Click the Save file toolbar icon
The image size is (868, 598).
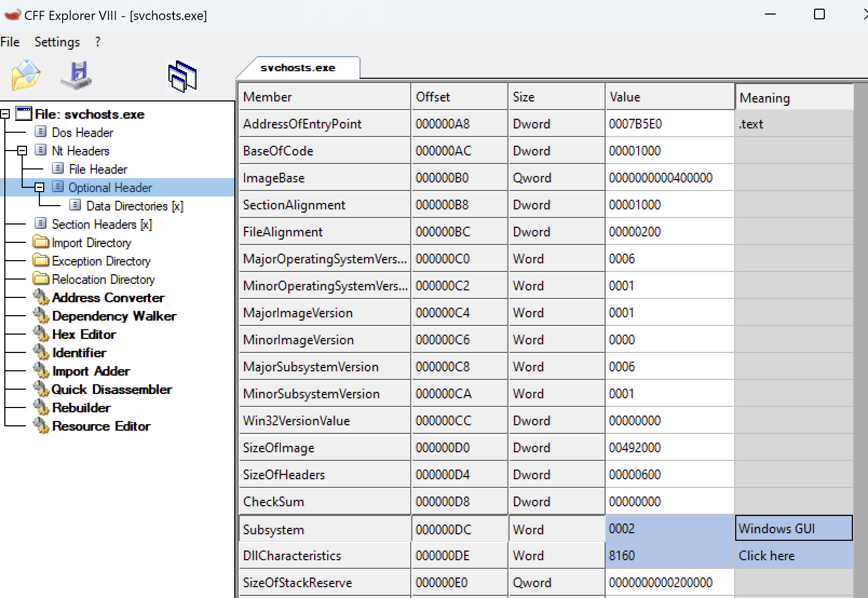(77, 75)
